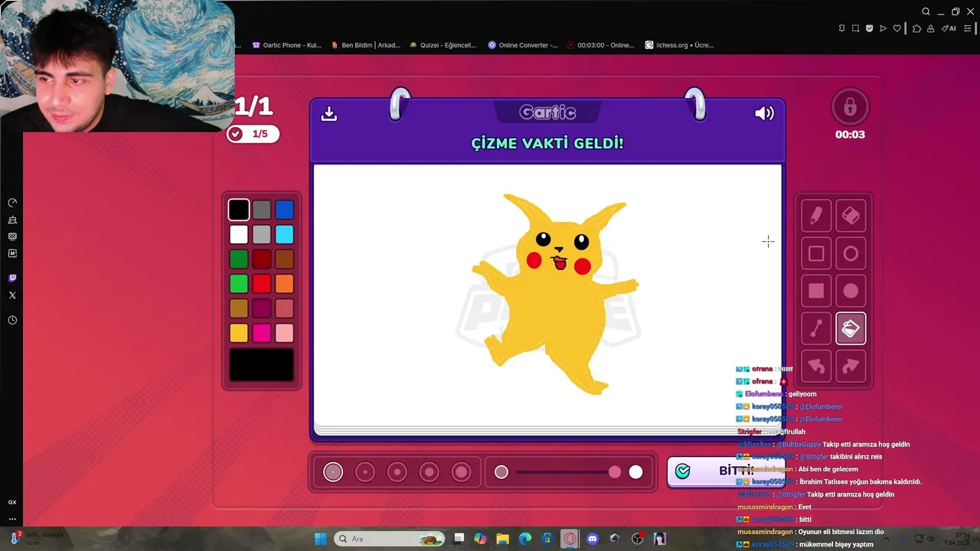
Task: Select the pencil drawing tool
Action: pos(816,216)
